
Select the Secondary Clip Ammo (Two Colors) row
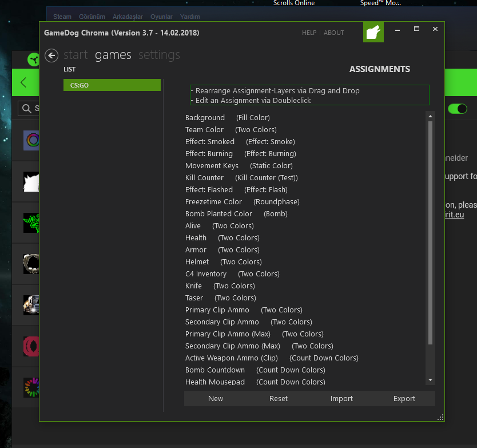pyautogui.click(x=249, y=322)
